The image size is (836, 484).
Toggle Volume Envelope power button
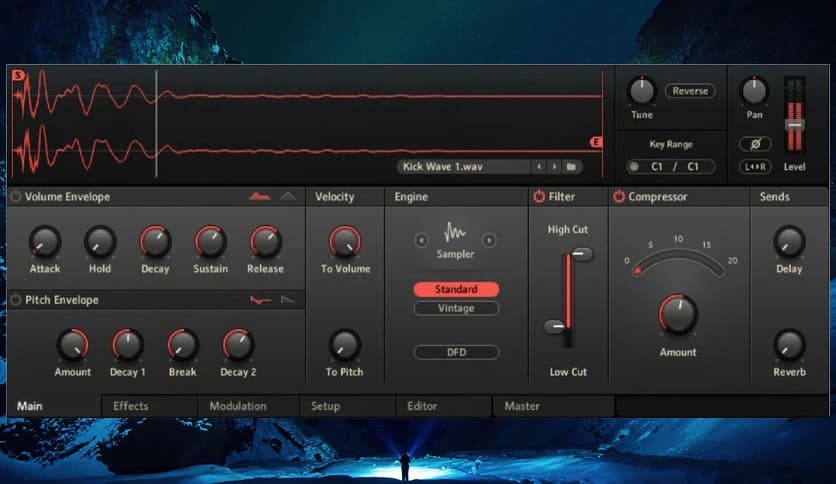tap(15, 196)
